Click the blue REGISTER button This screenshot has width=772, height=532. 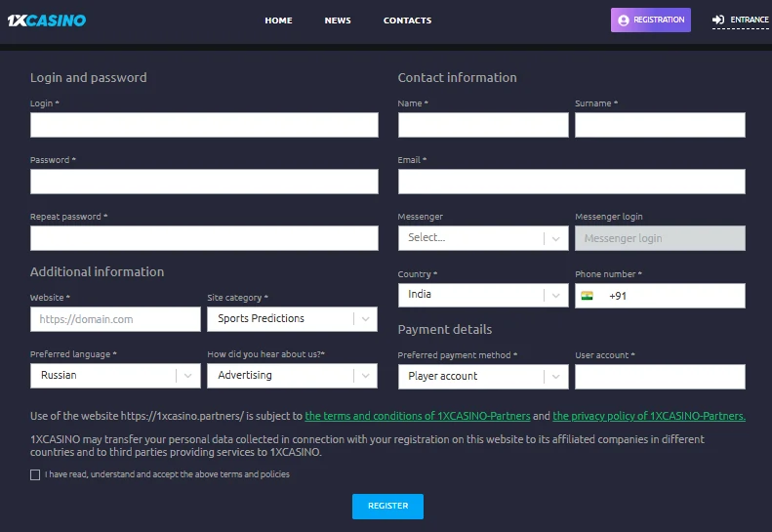(x=388, y=507)
